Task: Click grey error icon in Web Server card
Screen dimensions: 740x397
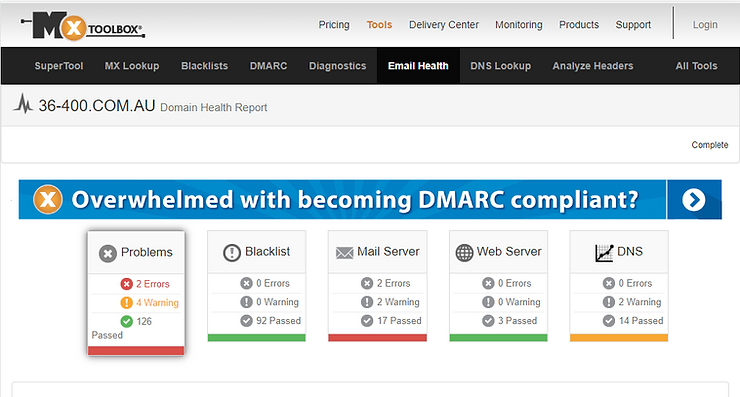Action: click(x=488, y=283)
